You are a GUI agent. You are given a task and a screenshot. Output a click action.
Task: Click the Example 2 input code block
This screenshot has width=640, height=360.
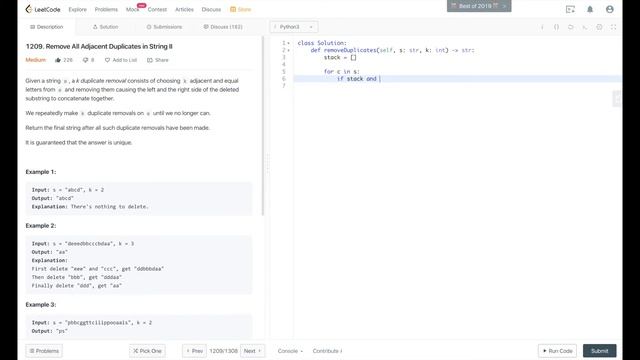pyautogui.click(x=139, y=264)
